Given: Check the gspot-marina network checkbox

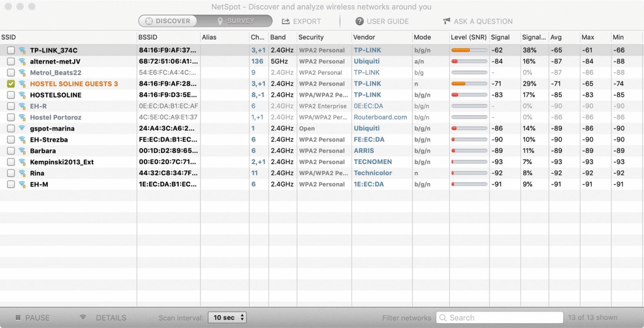Looking at the screenshot, I should pyautogui.click(x=11, y=129).
